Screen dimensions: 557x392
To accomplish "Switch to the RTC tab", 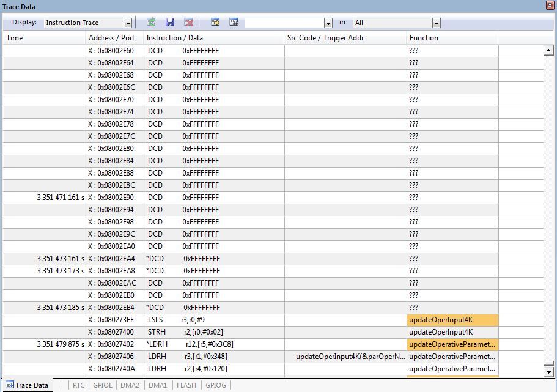I will click(78, 385).
